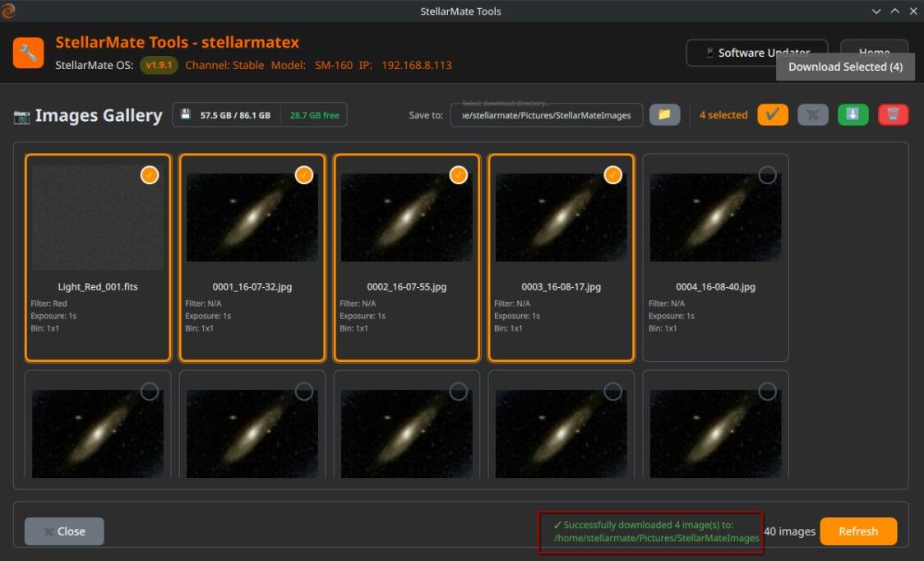Click the 0003_16-08-17.jpg galaxy thumbnail
Screen dimensions: 924x561
[561, 217]
